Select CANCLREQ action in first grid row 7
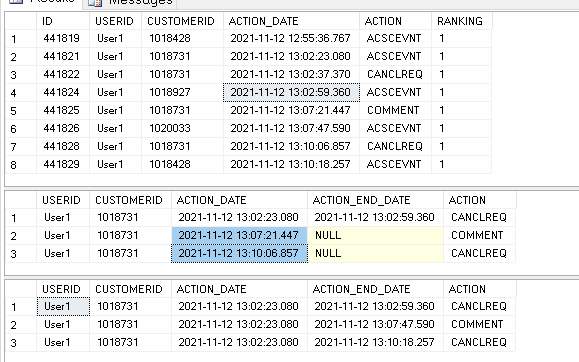 click(x=395, y=146)
